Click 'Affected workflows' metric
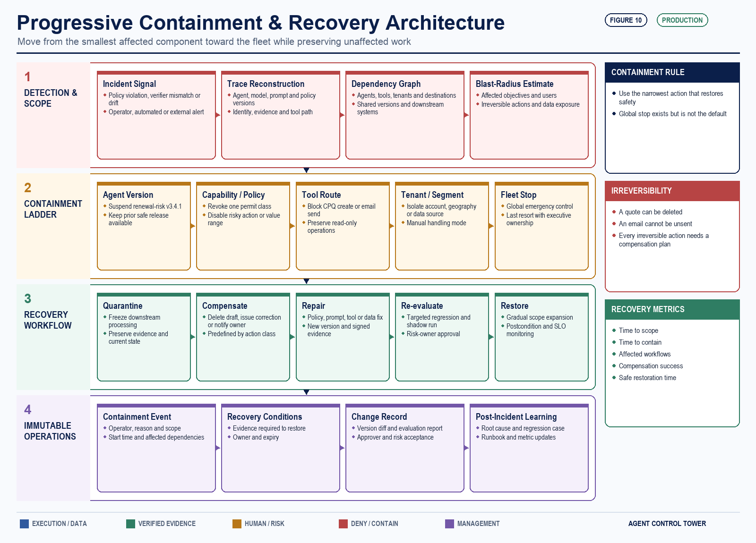Viewport: 756px width, 543px height. click(x=644, y=354)
